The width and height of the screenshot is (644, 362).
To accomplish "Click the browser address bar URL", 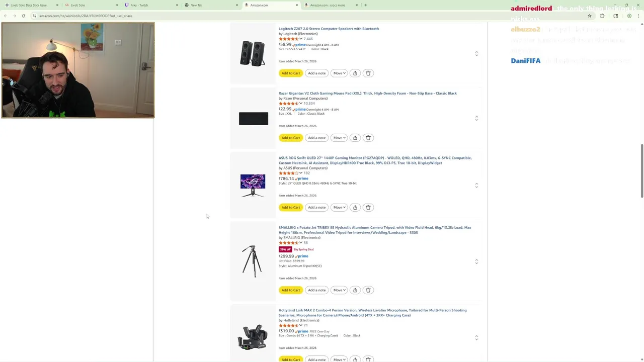I will pyautogui.click(x=86, y=16).
